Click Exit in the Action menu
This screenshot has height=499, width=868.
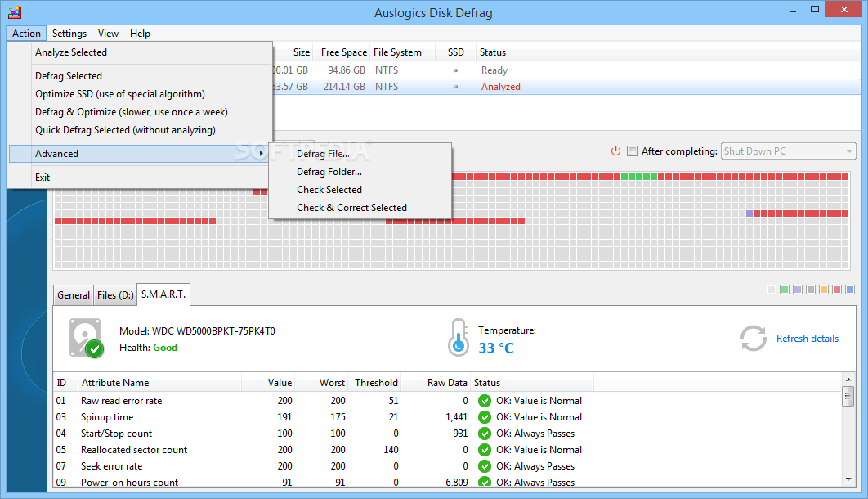(43, 178)
